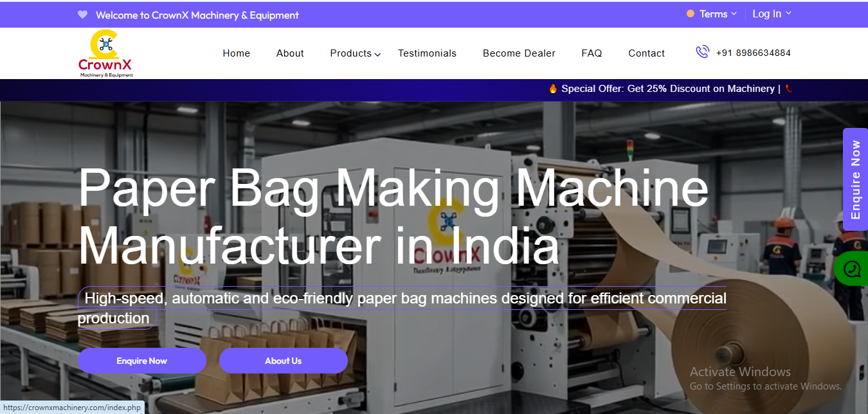
Task: Open the Contact menu item
Action: pyautogui.click(x=646, y=53)
